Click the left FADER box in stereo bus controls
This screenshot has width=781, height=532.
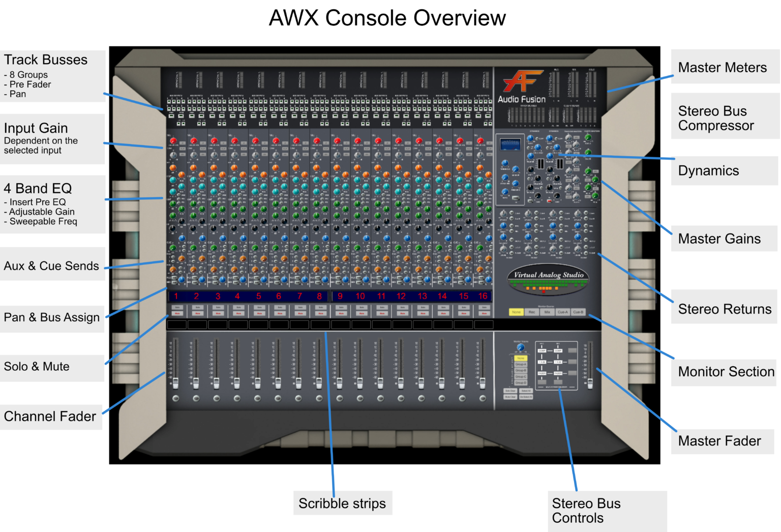pyautogui.click(x=542, y=373)
